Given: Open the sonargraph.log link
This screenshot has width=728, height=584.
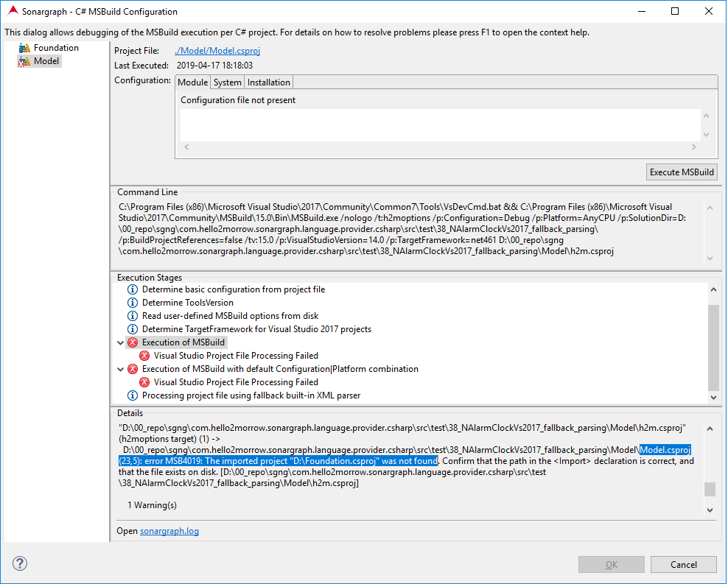Looking at the screenshot, I should 169,530.
